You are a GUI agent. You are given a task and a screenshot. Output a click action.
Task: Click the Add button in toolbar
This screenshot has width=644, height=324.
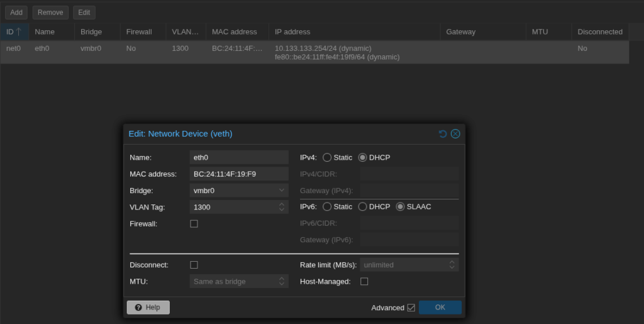(x=16, y=13)
